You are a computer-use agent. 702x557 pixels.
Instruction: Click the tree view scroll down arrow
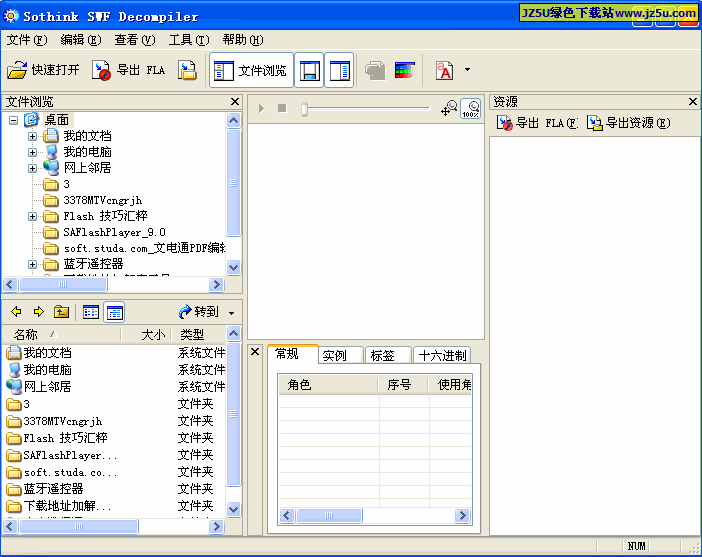[x=234, y=268]
